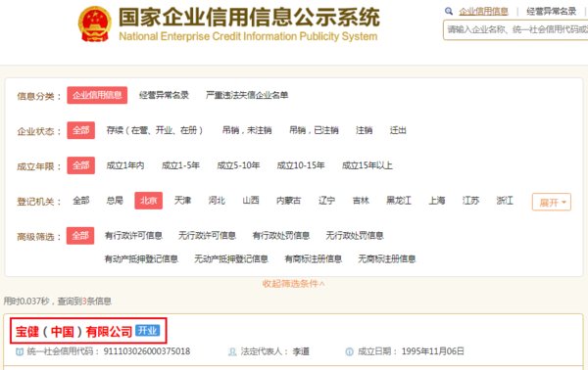Click the 开业 status badge
Viewport: 588px width, 370px height.
pos(147,330)
